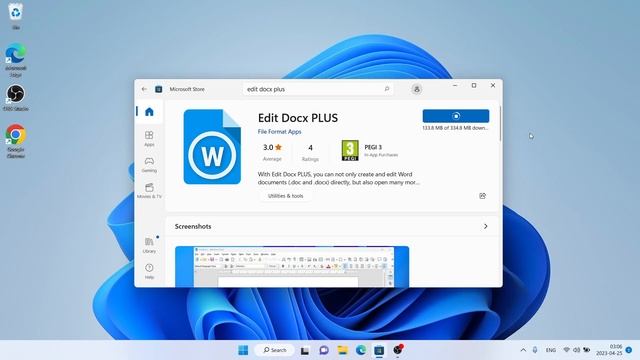Click the volume speaker tray icon
The image size is (640, 360).
coord(576,350)
